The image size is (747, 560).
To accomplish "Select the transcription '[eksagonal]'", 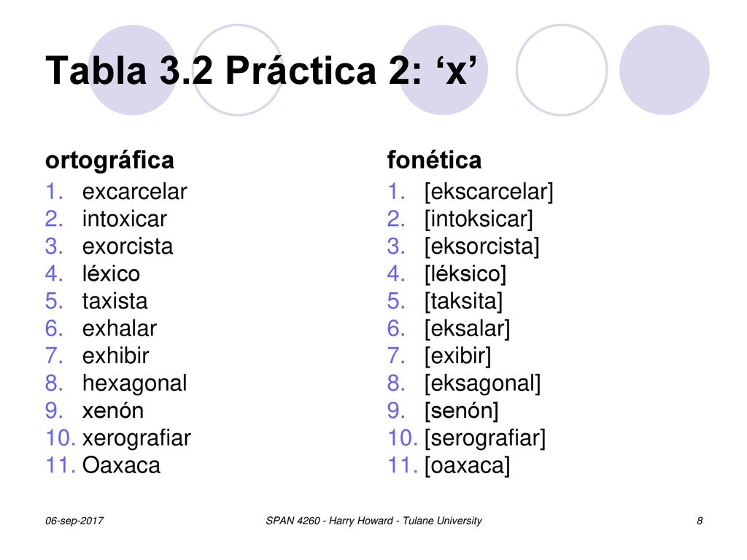I will click(483, 384).
